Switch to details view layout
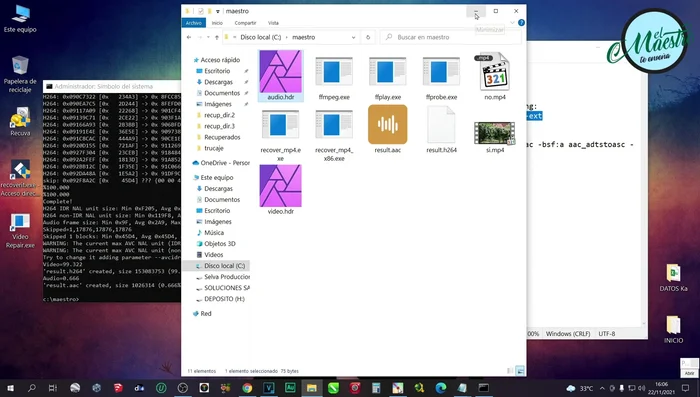This screenshot has width=700, height=397. pos(510,371)
